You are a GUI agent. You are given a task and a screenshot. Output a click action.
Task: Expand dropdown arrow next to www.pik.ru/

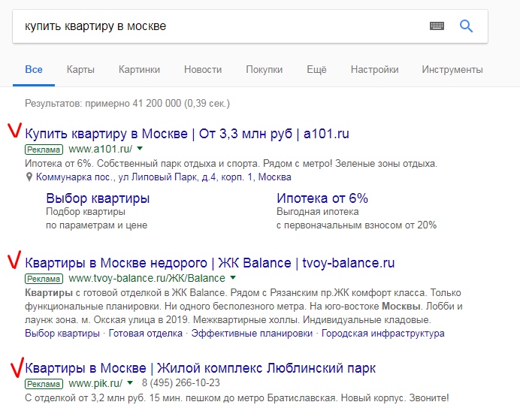130,383
